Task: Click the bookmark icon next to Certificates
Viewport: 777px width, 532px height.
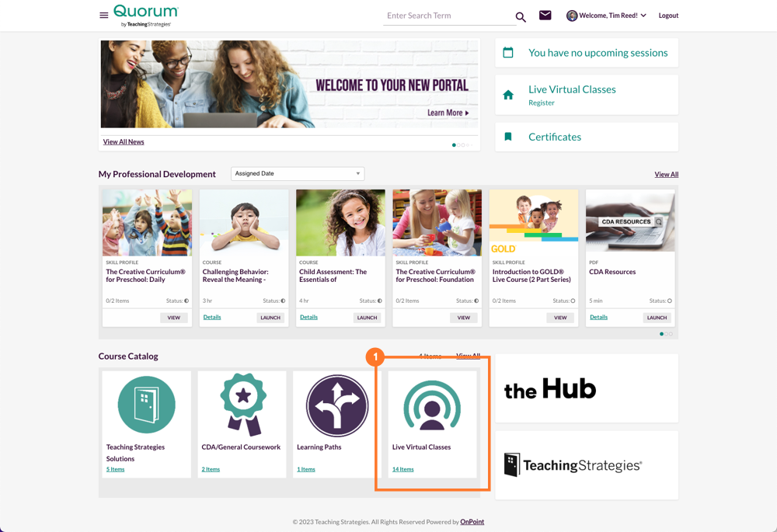Action: click(508, 137)
